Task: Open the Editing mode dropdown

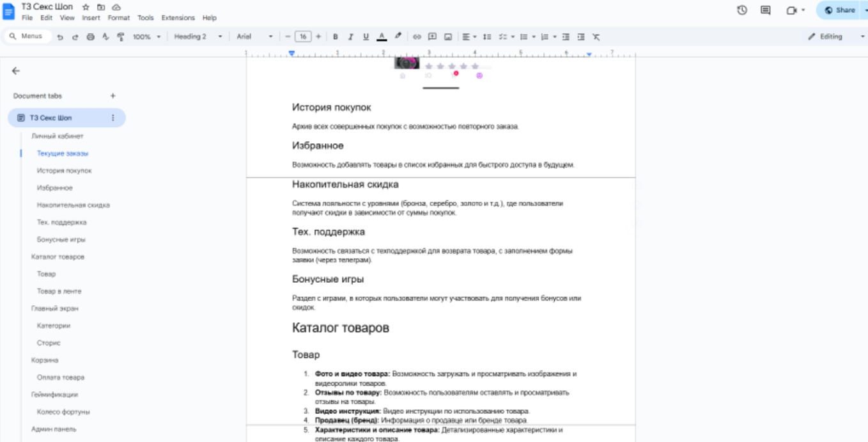Action: (x=835, y=37)
